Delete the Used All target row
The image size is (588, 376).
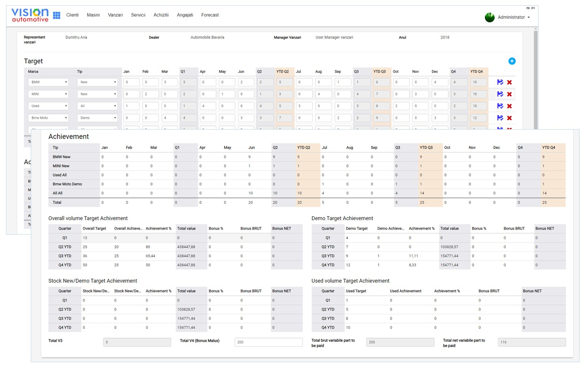pyautogui.click(x=509, y=106)
